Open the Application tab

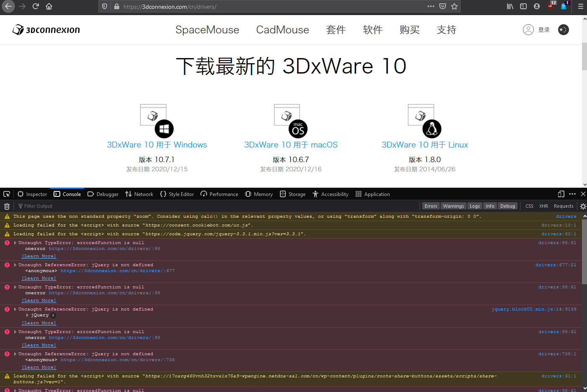(x=373, y=194)
